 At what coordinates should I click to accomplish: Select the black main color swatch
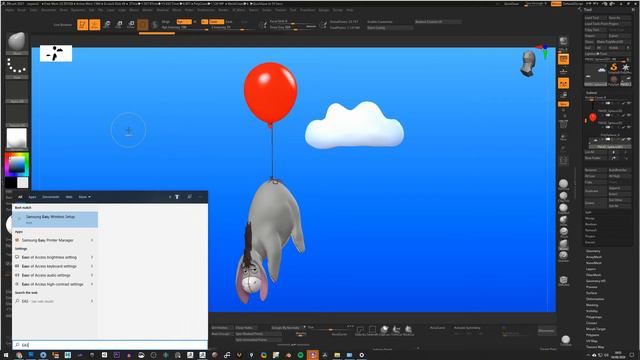(11, 182)
